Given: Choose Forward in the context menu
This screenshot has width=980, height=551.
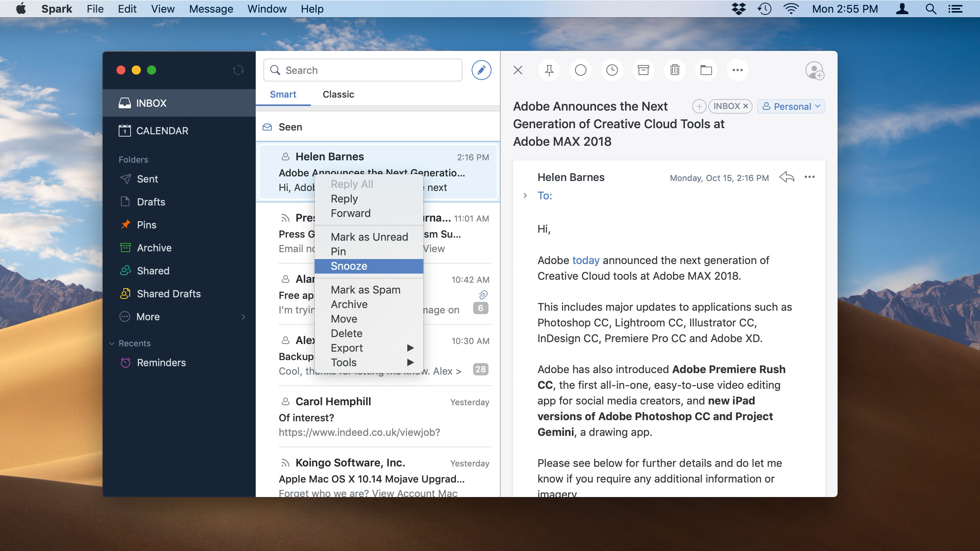Looking at the screenshot, I should coord(369,213).
